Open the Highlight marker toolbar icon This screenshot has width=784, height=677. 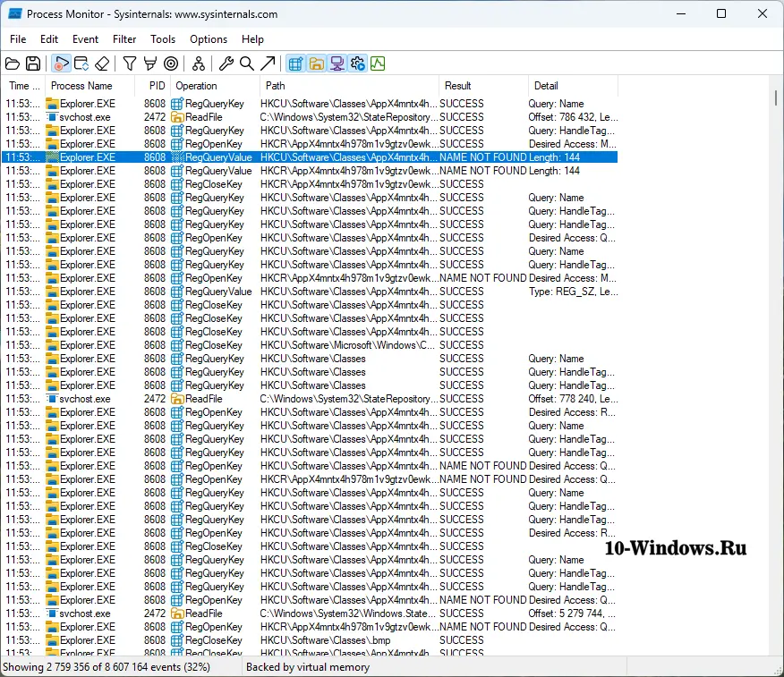[x=150, y=64]
